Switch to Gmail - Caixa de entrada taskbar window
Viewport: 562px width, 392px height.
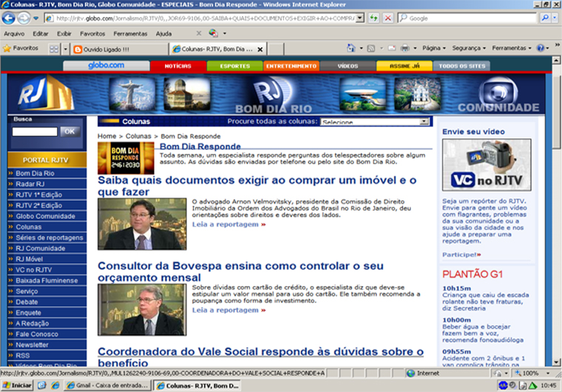click(x=107, y=385)
